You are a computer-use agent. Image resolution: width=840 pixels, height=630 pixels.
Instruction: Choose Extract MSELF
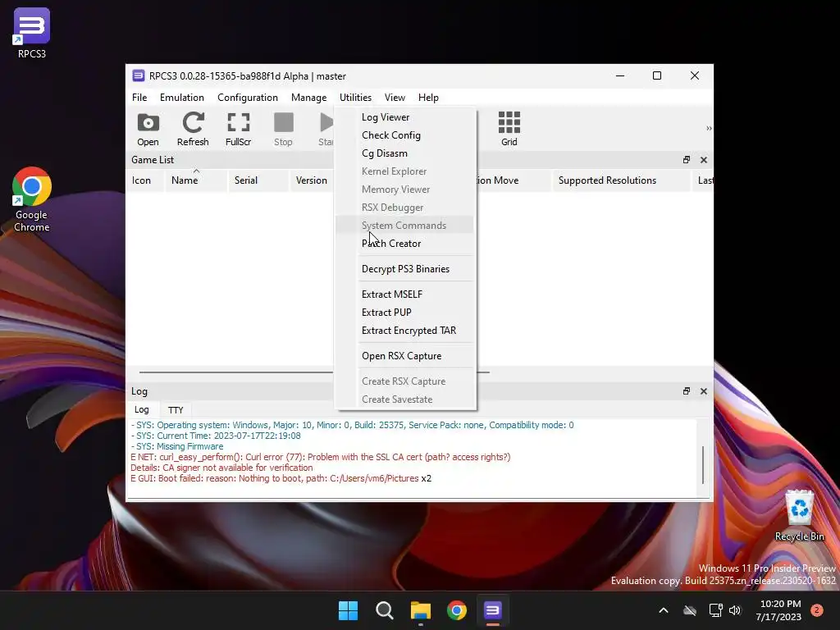404,294
